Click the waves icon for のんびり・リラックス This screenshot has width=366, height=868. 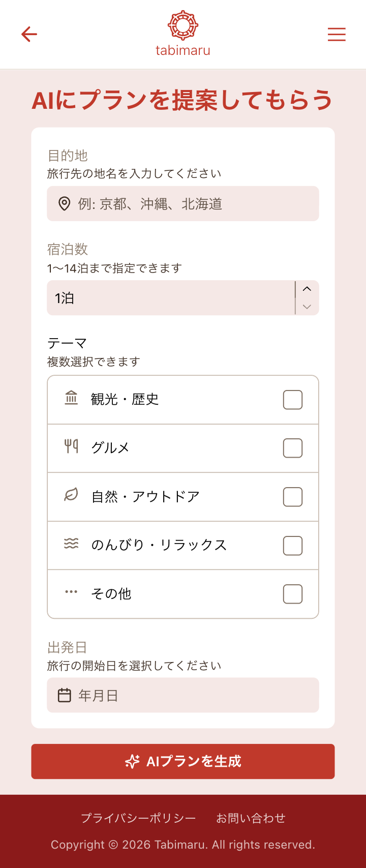tap(71, 544)
